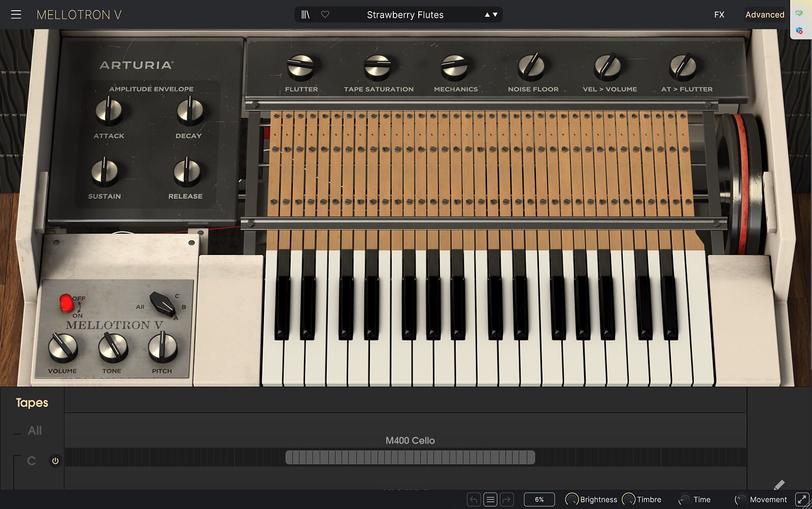Open the Strawberry Flutes preset name dropdown
812x509 pixels.
pyautogui.click(x=405, y=15)
